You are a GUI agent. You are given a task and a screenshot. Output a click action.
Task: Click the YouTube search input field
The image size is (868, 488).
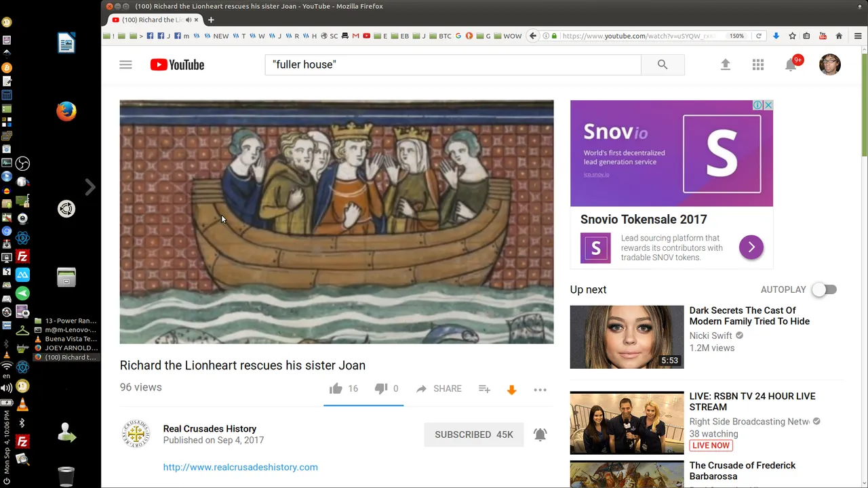pos(453,64)
